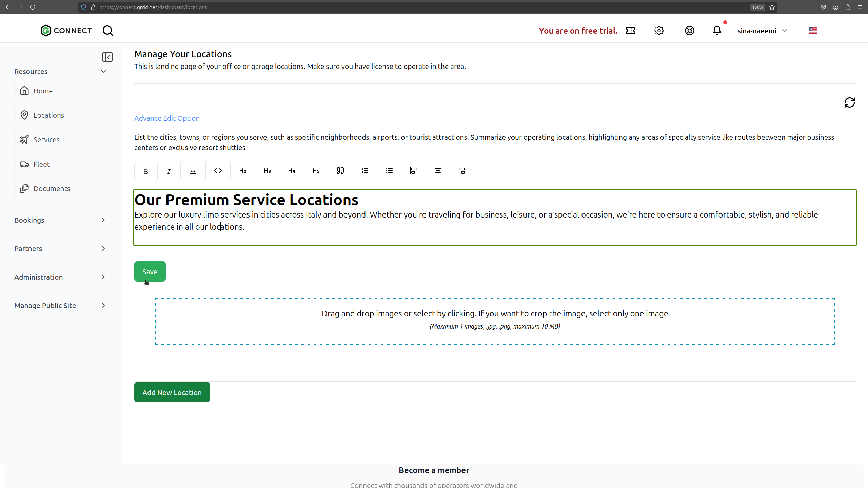Open Documents in the sidebar
Viewport: 868px width, 488px height.
pos(52,189)
